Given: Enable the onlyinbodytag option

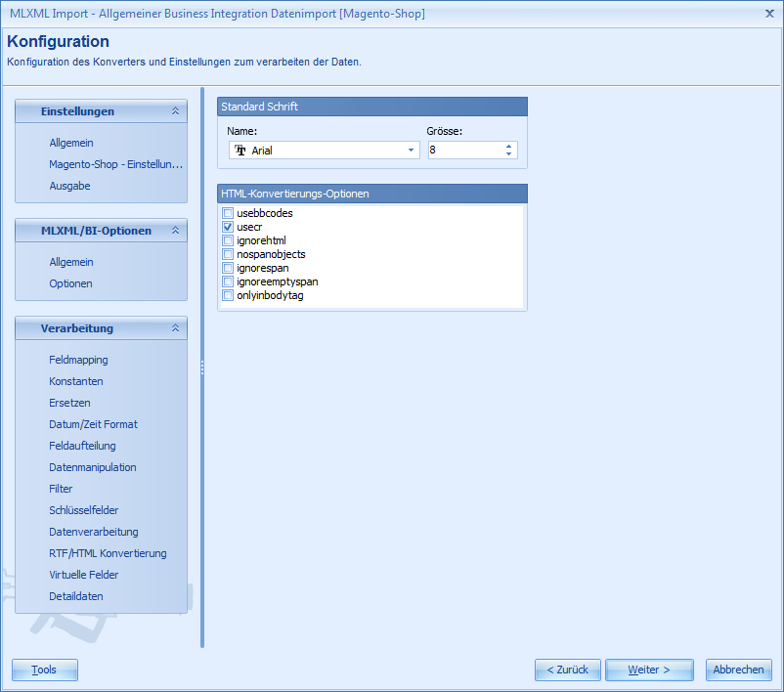Looking at the screenshot, I should tap(227, 295).
